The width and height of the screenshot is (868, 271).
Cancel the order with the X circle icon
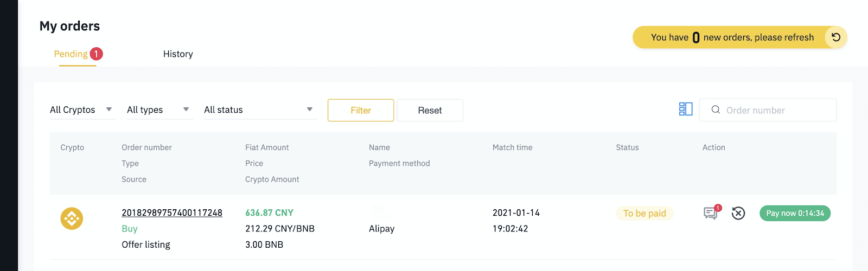pos(738,214)
